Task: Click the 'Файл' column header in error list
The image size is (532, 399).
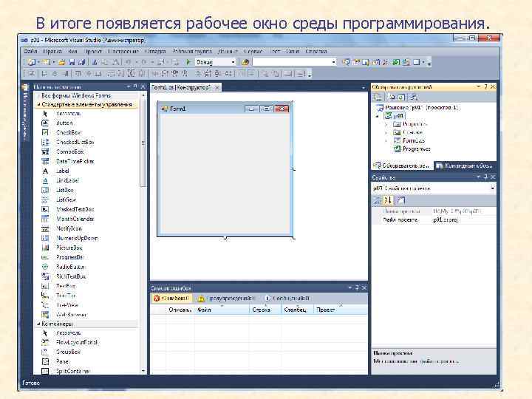Action: [222, 310]
